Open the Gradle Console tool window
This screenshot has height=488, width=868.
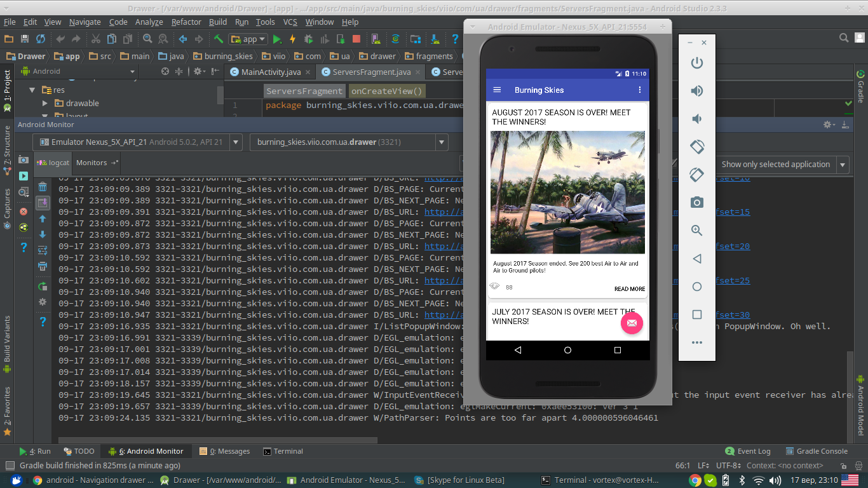[816, 451]
